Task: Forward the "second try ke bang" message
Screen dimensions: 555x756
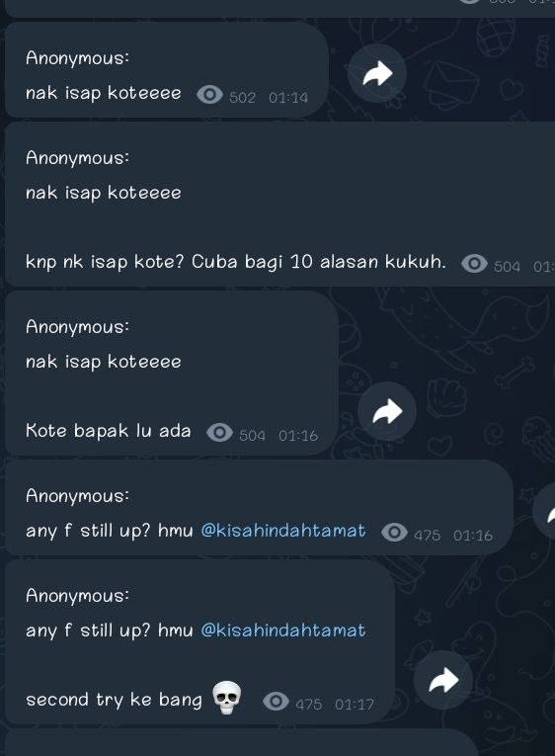Action: click(x=442, y=680)
